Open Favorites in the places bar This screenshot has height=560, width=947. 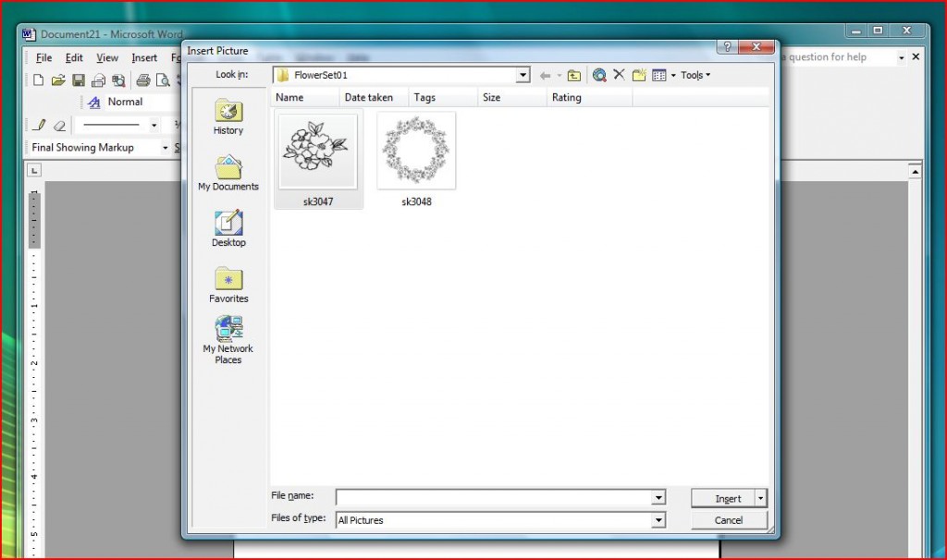228,285
